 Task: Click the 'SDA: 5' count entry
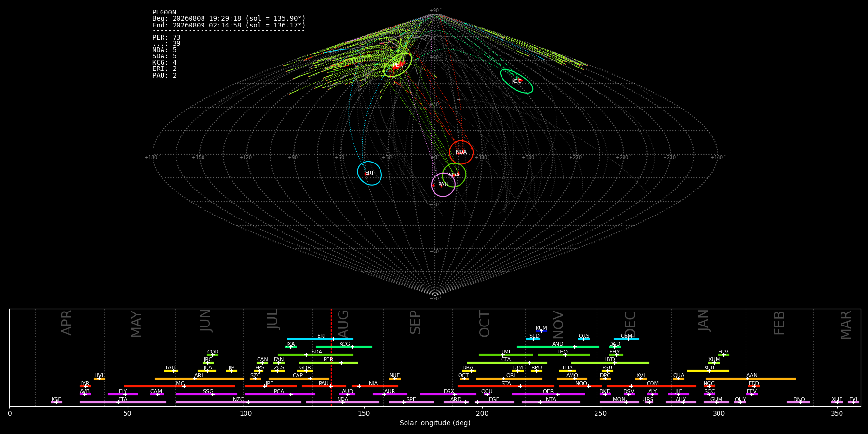point(164,56)
